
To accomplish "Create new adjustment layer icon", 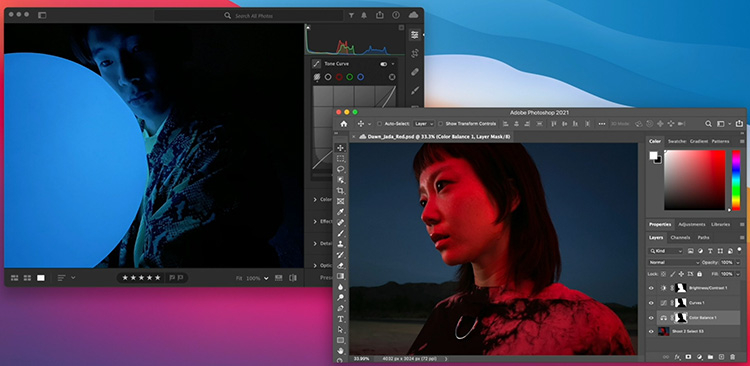I will pos(699,357).
